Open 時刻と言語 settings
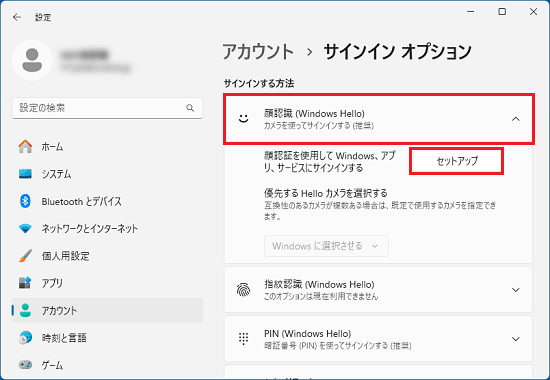This screenshot has height=380, width=550. (x=107, y=338)
